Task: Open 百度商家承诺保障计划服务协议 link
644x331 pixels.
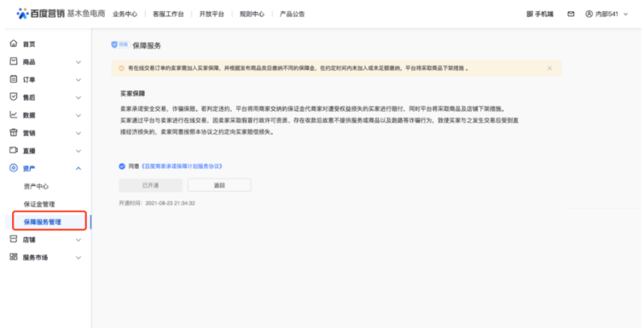Action: coord(182,167)
